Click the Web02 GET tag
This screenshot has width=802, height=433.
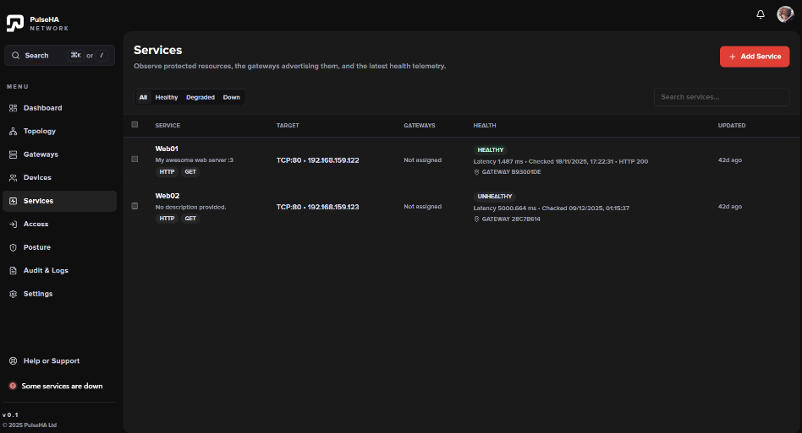[190, 219]
